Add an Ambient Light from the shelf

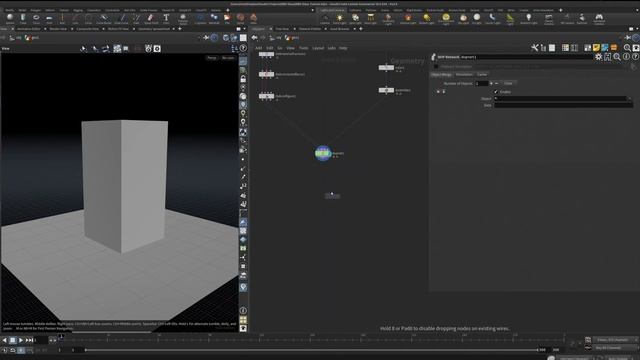click(529, 18)
